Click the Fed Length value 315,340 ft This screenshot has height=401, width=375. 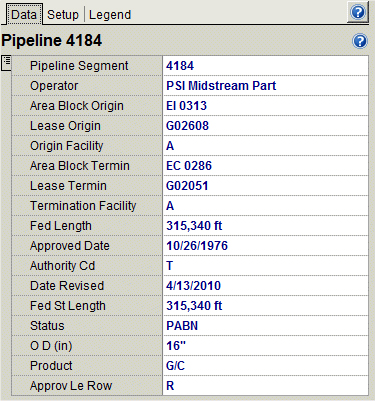click(x=194, y=226)
